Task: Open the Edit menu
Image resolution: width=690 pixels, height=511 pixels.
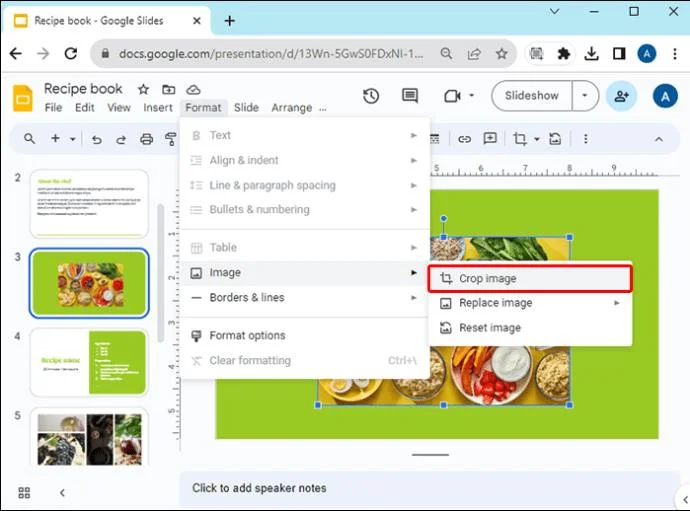Action: coord(84,108)
